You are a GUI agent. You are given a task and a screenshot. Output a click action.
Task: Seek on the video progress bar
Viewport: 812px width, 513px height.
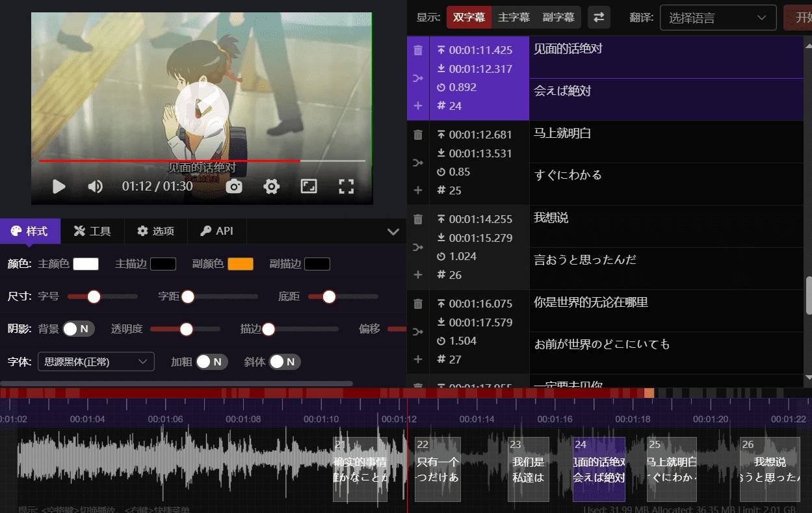coord(202,161)
